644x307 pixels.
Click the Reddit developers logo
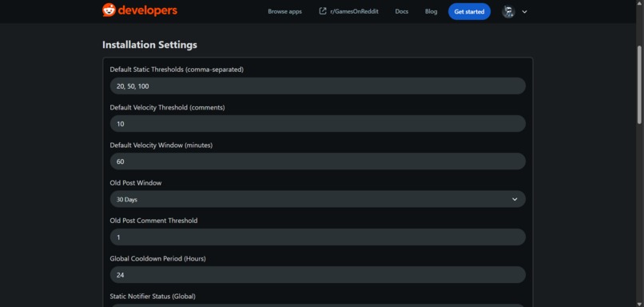[x=140, y=10]
